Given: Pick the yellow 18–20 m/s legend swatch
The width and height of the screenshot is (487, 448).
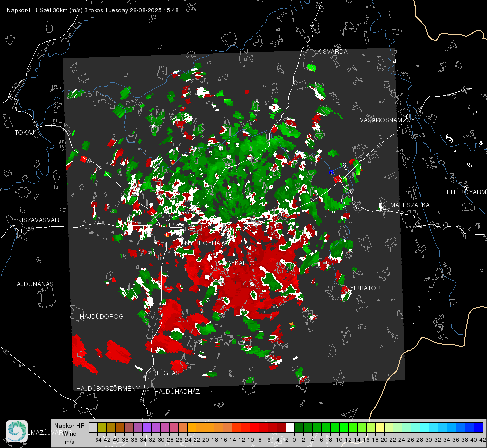Looking at the screenshot, I should click(380, 427).
